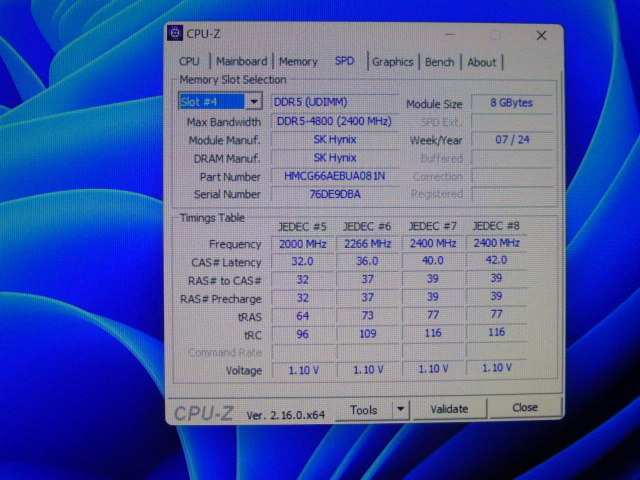
Task: Switch to the Bench tab
Action: (x=439, y=62)
